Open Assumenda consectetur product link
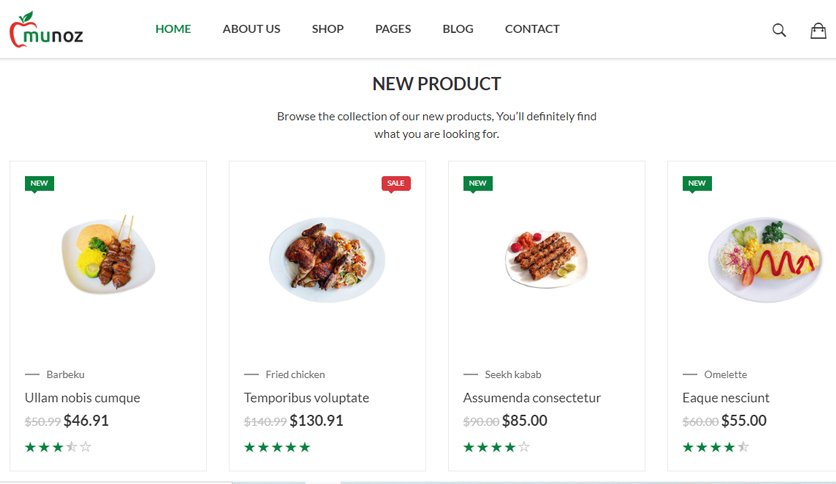This screenshot has width=836, height=484. [x=532, y=398]
